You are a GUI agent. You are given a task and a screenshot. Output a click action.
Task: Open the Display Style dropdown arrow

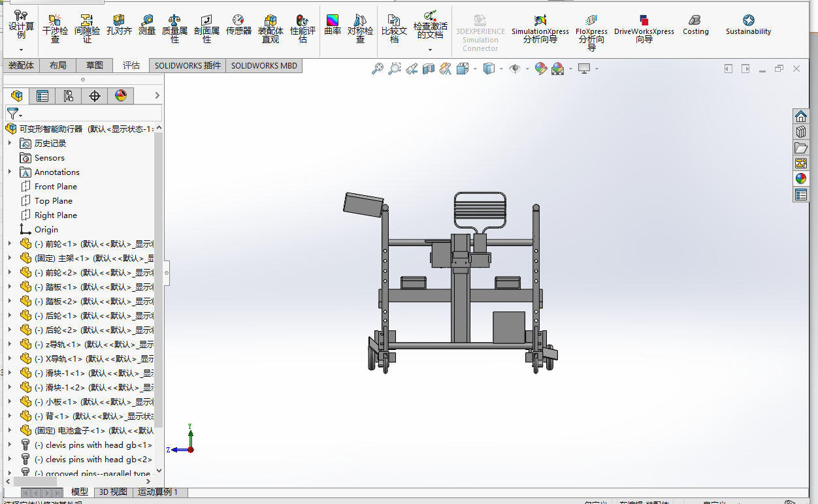pyautogui.click(x=501, y=69)
